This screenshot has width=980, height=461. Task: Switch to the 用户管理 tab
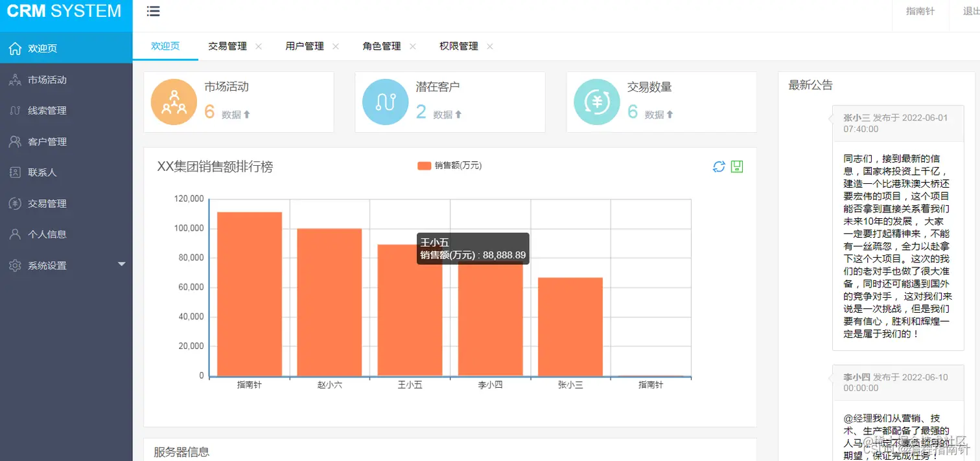point(305,47)
